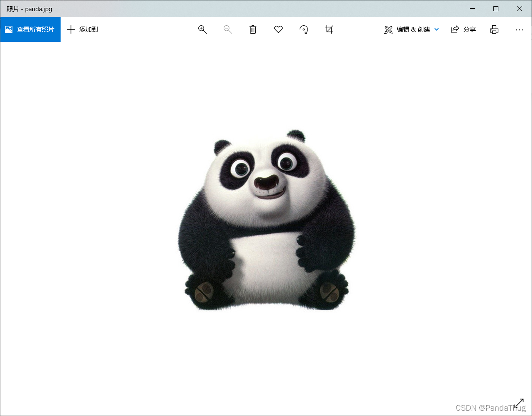This screenshot has height=416, width=532.
Task: Toggle fullscreen with the diagonal arrow icon
Action: pos(519,403)
